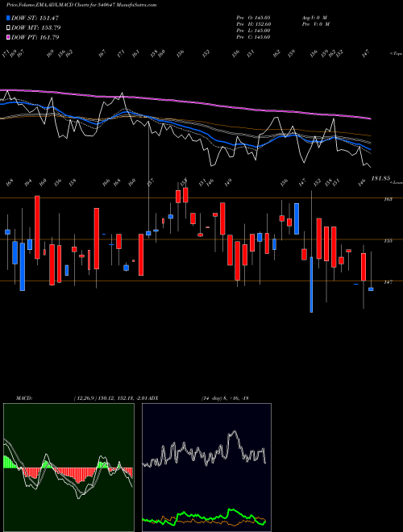Select the 'DOW PT: 161.79' label
The width and height of the screenshot is (403, 532).
(x=35, y=37)
